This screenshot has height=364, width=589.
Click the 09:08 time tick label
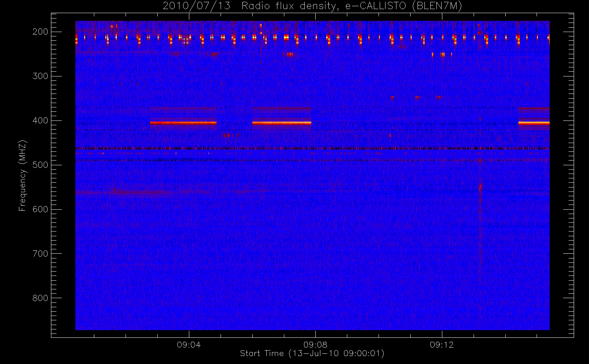click(315, 345)
